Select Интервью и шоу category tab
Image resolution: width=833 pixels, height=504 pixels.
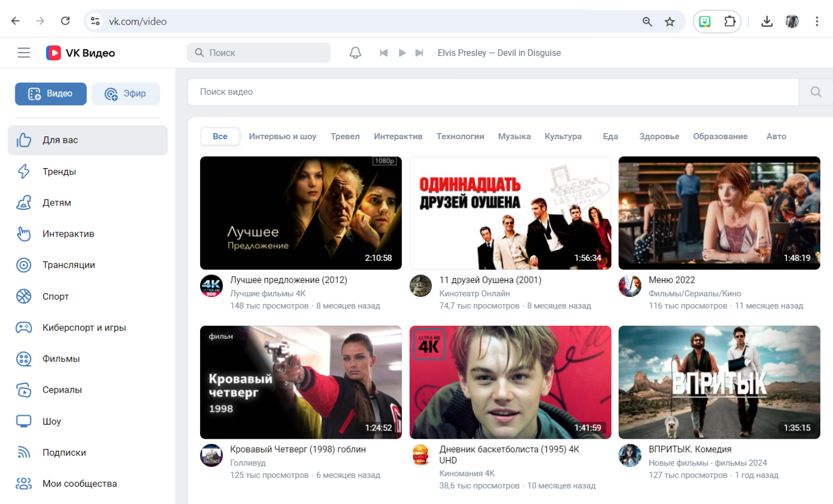coord(282,136)
